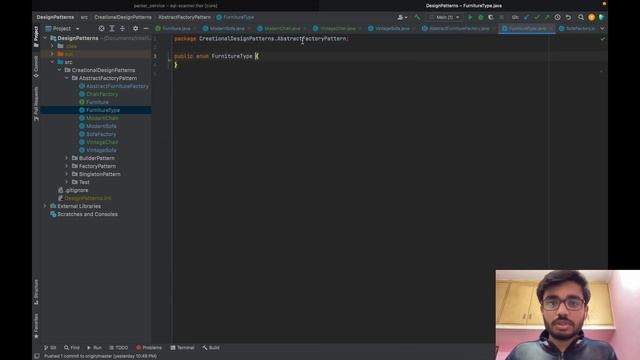Expand the FactoryPattern package
This screenshot has height=360, width=640.
[x=67, y=166]
